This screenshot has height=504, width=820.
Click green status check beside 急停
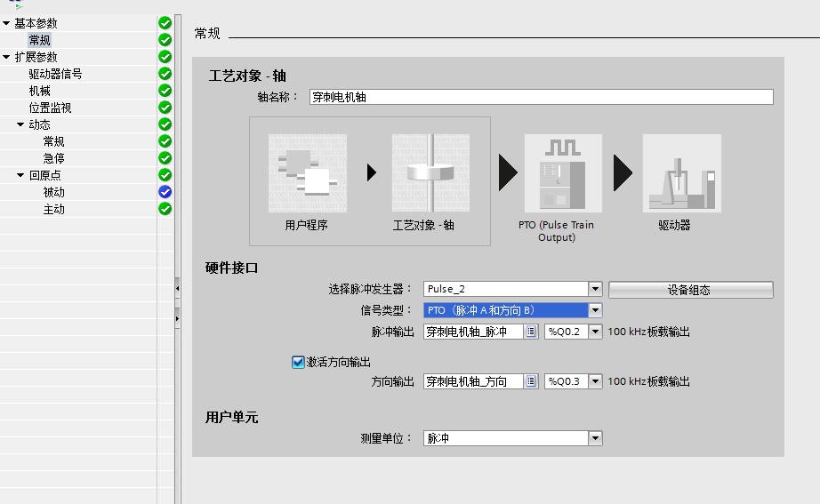[165, 158]
